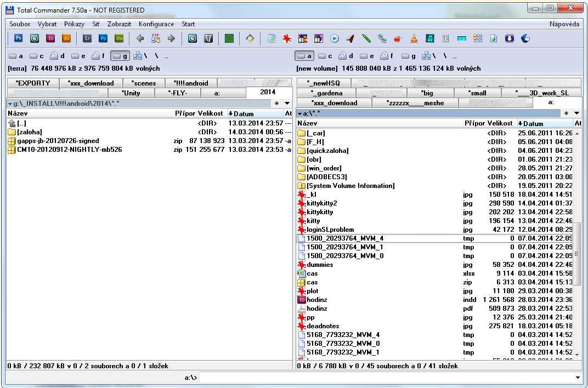Switch left panel to drive d
Screen dimensions: 588x388
tap(58, 56)
